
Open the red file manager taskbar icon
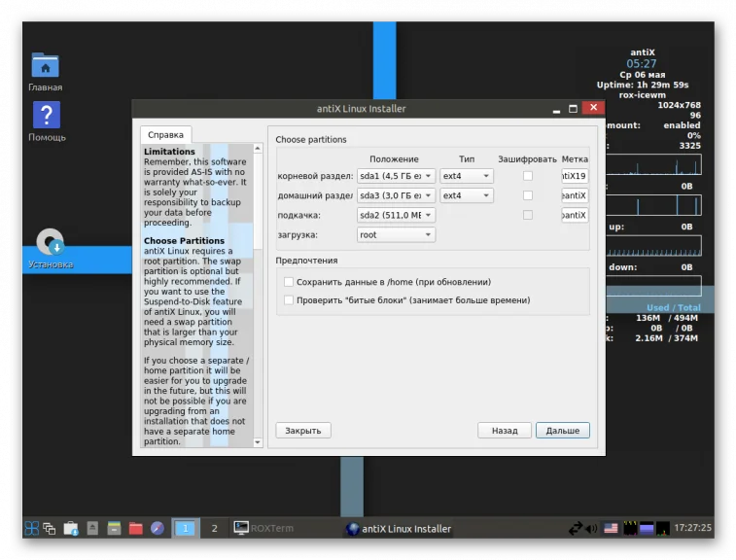[x=135, y=529]
